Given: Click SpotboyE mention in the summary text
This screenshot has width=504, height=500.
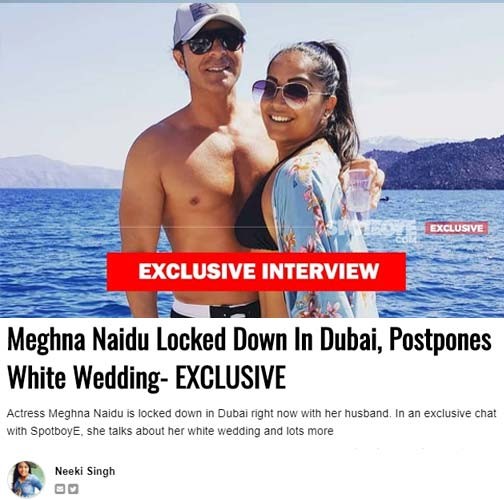Looking at the screenshot, I should pos(55,431).
